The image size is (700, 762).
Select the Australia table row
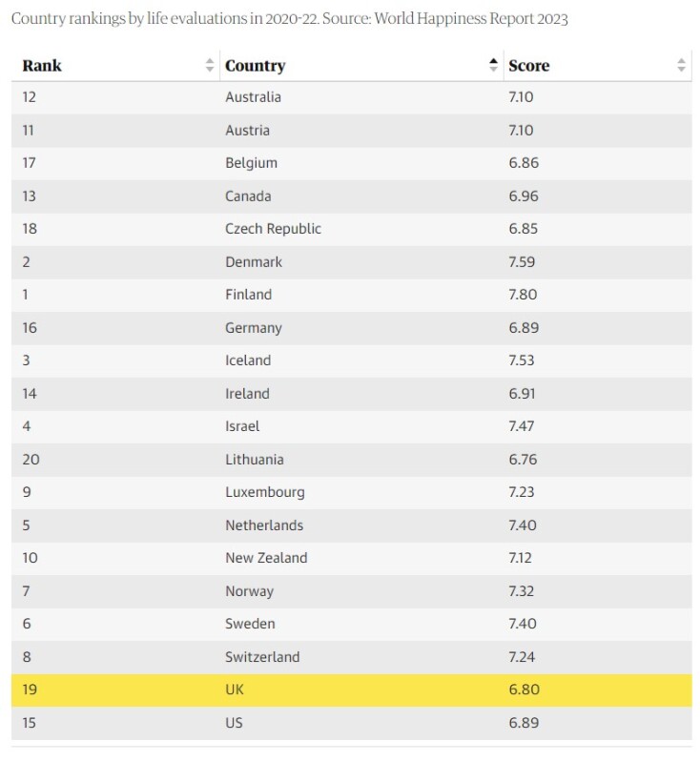click(x=351, y=97)
